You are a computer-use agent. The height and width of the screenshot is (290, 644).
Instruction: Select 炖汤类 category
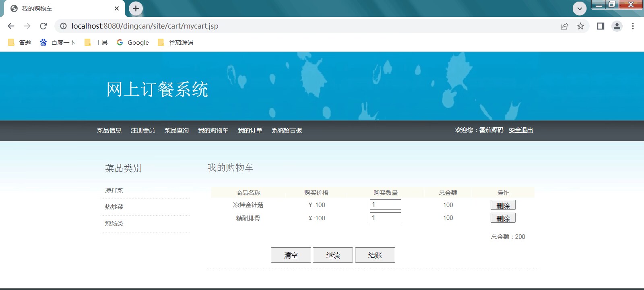pyautogui.click(x=114, y=224)
